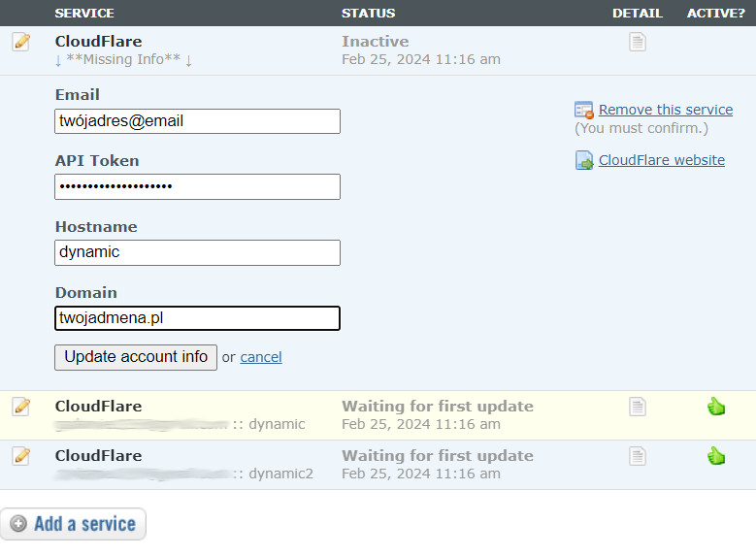The image size is (756, 556).
Task: Click the cancel link
Action: point(261,357)
